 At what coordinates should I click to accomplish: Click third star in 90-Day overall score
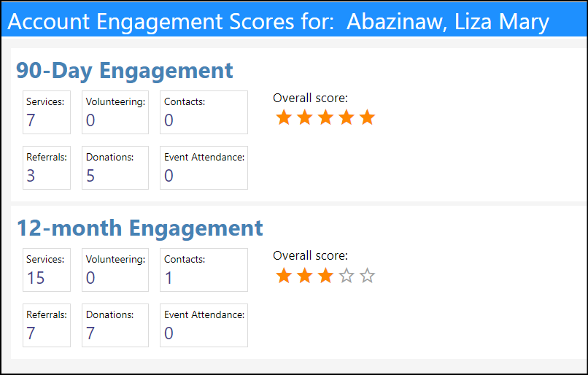tap(325, 117)
